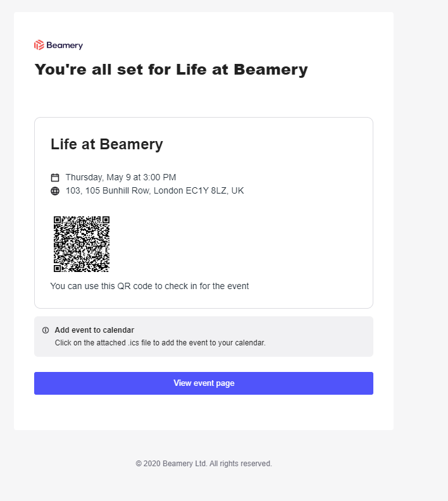Click the QR code check-in caption
The height and width of the screenshot is (501, 448).
149,286
